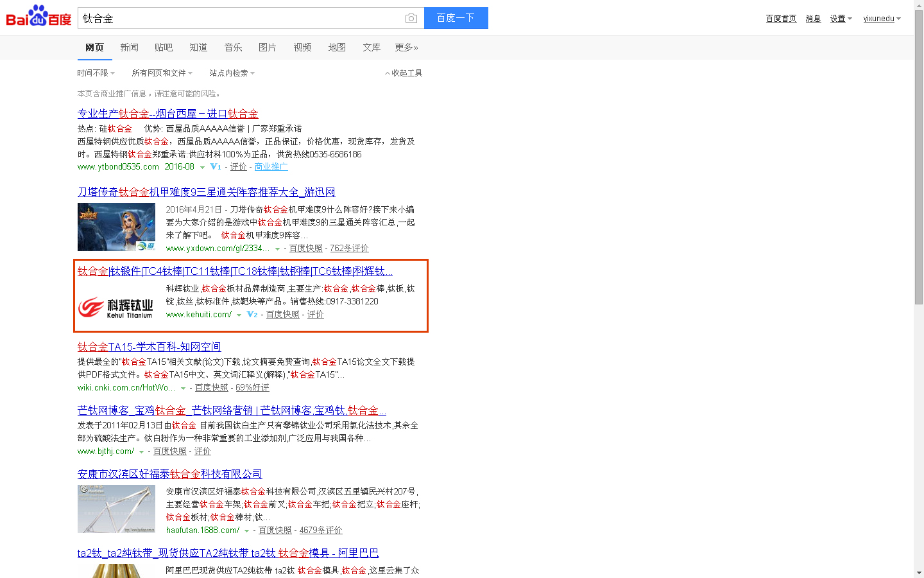Screen dimensions: 924x578
Task: Click the 刀塔传奇 game thumbnail
Action: (x=116, y=227)
